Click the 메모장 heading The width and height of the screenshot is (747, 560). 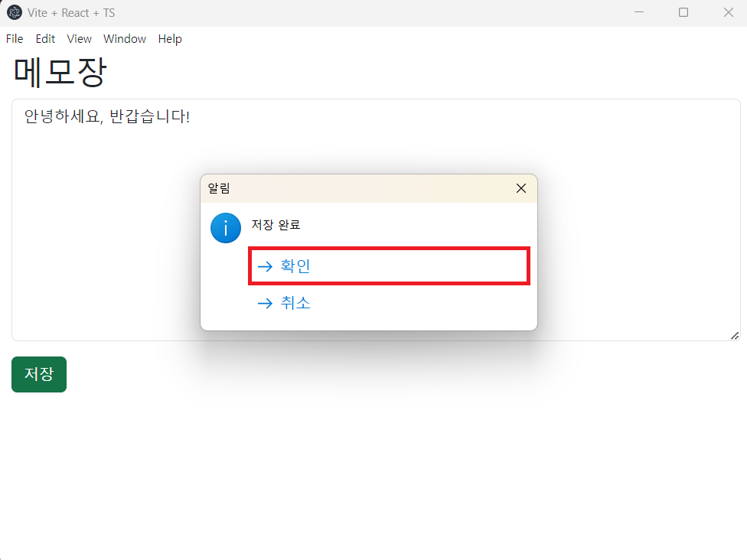(60, 73)
